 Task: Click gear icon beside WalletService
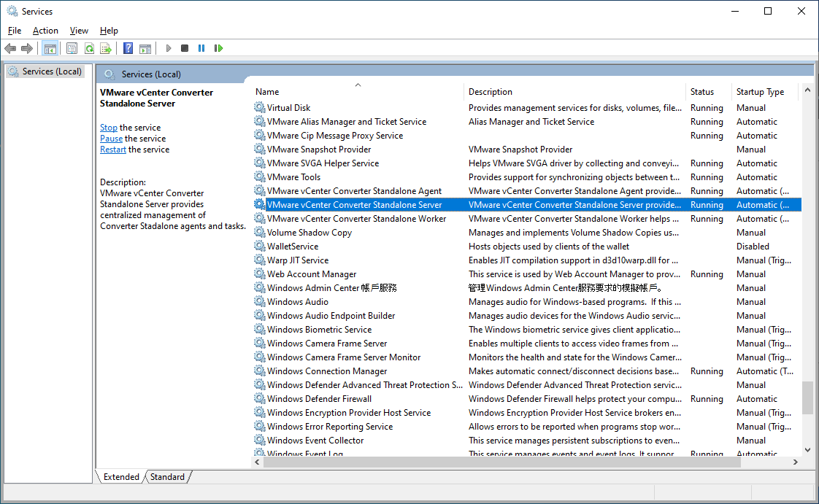point(260,247)
